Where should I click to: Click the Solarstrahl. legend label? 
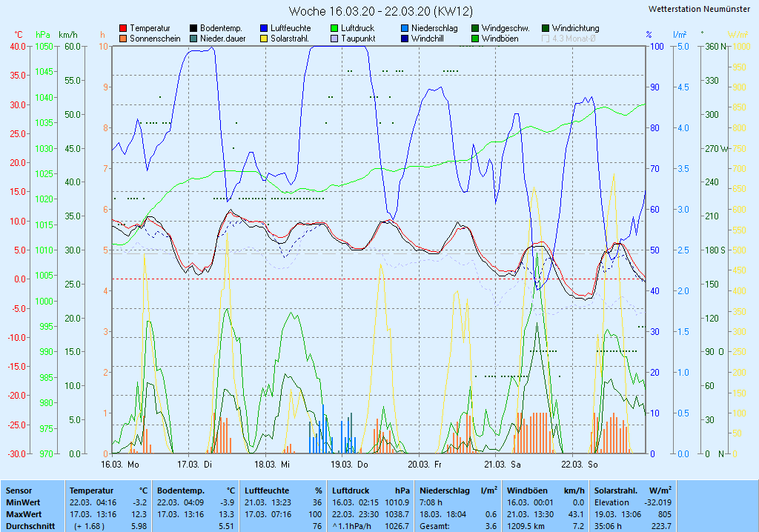(x=290, y=39)
